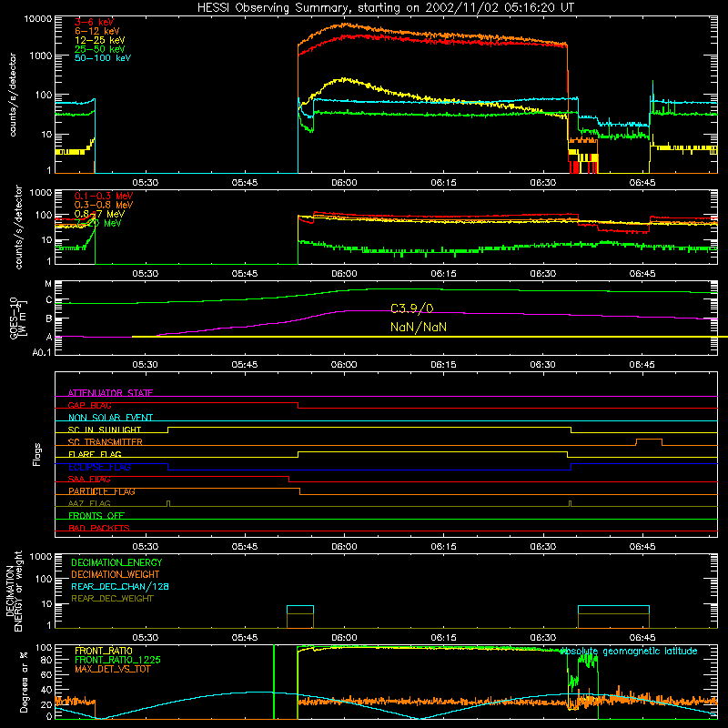The height and width of the screenshot is (728, 728).
Task: Select the orange "6-12 keV" legend label
Action: pos(97,31)
